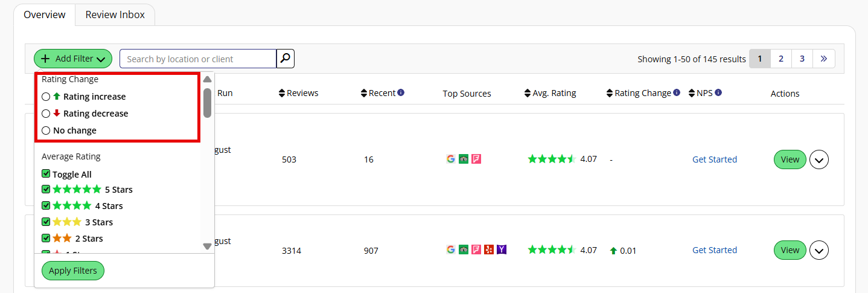The height and width of the screenshot is (293, 868).
Task: Expand the second row's action chevron
Action: 819,250
